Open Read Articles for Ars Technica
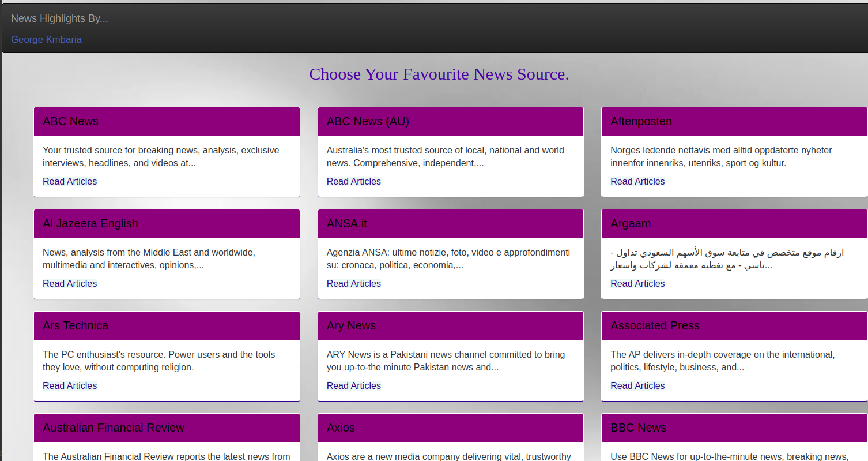This screenshot has height=461, width=868. tap(70, 385)
